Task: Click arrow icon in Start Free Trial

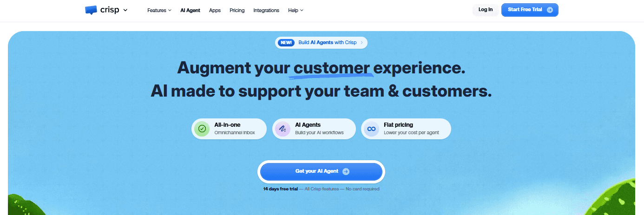Action: click(550, 10)
